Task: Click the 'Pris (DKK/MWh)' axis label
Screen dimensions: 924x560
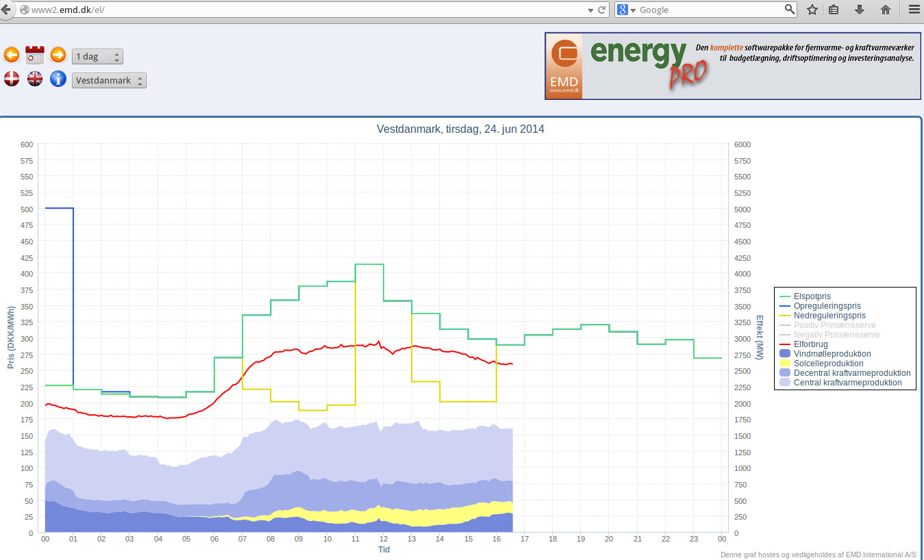Action: [x=11, y=338]
